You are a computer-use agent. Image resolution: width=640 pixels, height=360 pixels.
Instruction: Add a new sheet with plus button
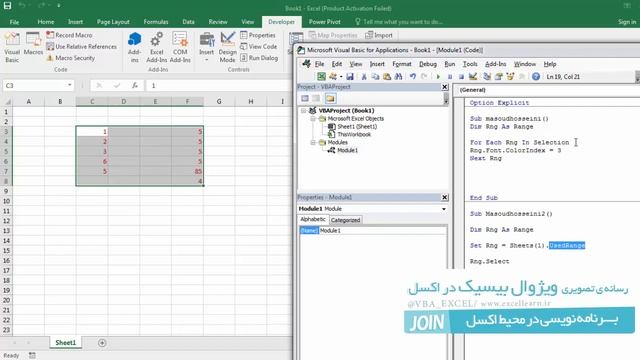click(102, 343)
